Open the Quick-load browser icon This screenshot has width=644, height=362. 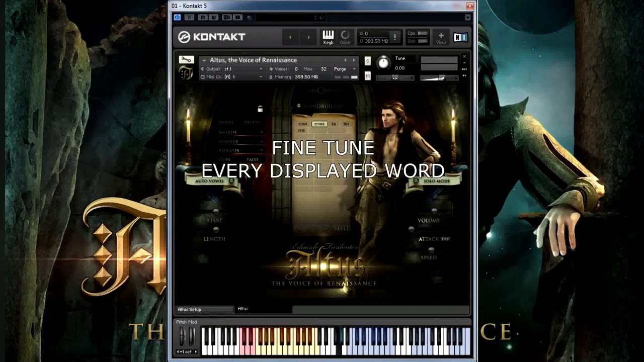[345, 37]
